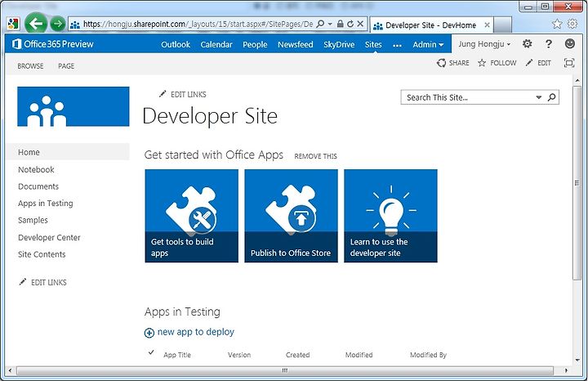Open browser favorites star icon
The height and width of the screenshot is (381, 588).
click(557, 24)
